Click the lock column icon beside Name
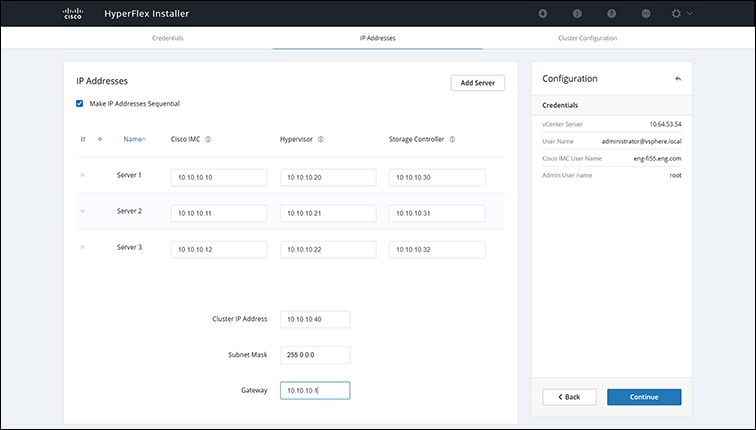 pyautogui.click(x=100, y=139)
